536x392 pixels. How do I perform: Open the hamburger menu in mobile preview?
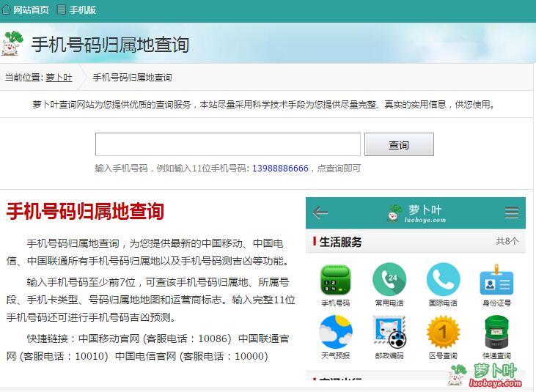[x=511, y=212]
